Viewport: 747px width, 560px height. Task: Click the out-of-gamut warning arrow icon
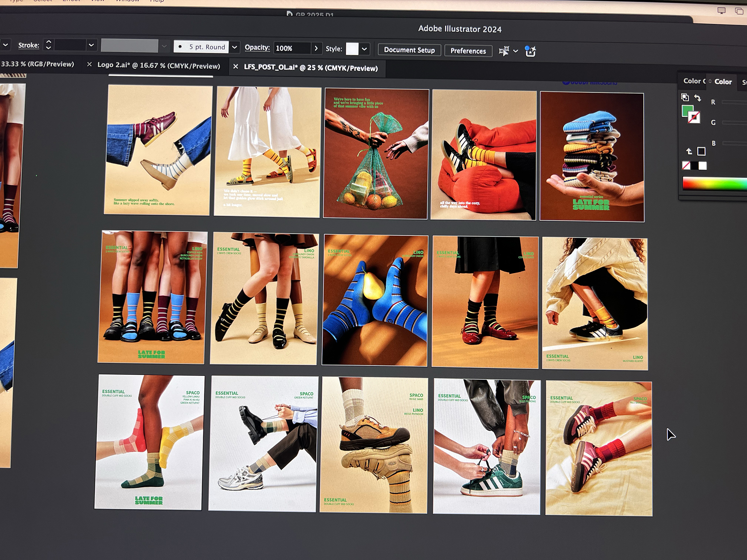tap(689, 151)
